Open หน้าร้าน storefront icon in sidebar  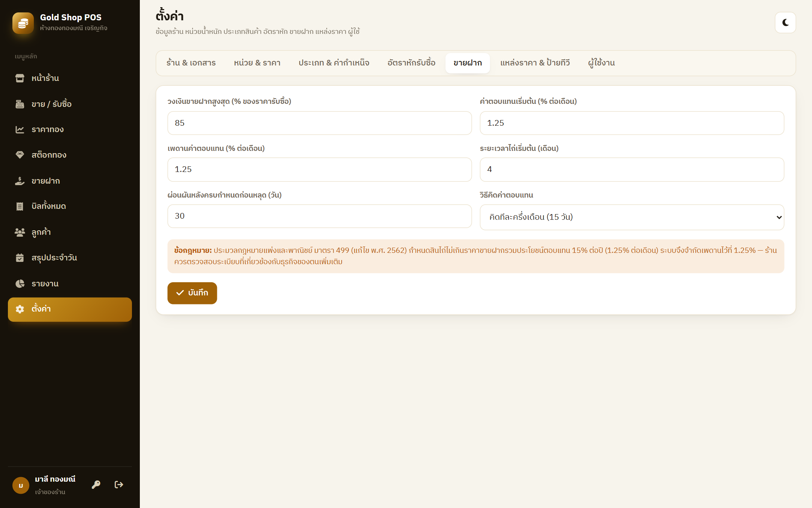(x=20, y=78)
